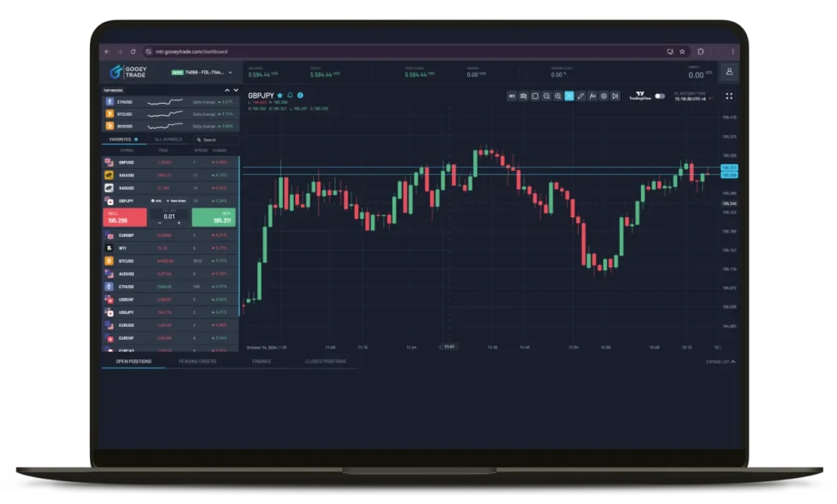Set an alert with the bell icon near GBPJPY
This screenshot has height=504, width=837.
(290, 96)
